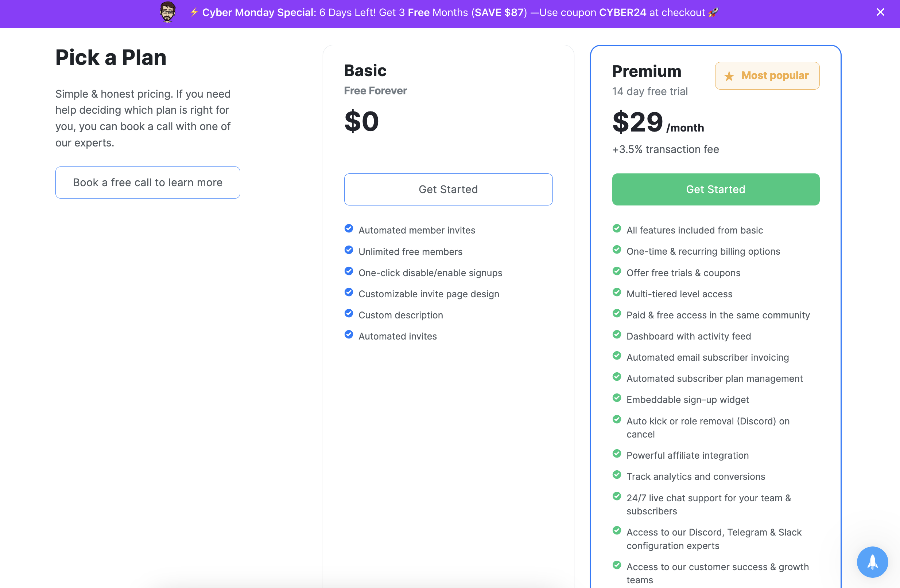Click the avatar icon in the promo banner

[x=167, y=12]
